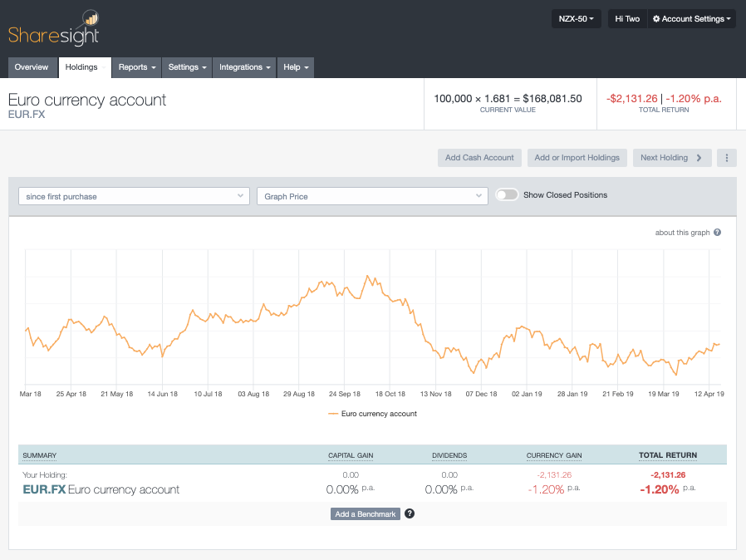Image resolution: width=746 pixels, height=560 pixels.
Task: Expand the Integrations menu
Action: click(243, 67)
